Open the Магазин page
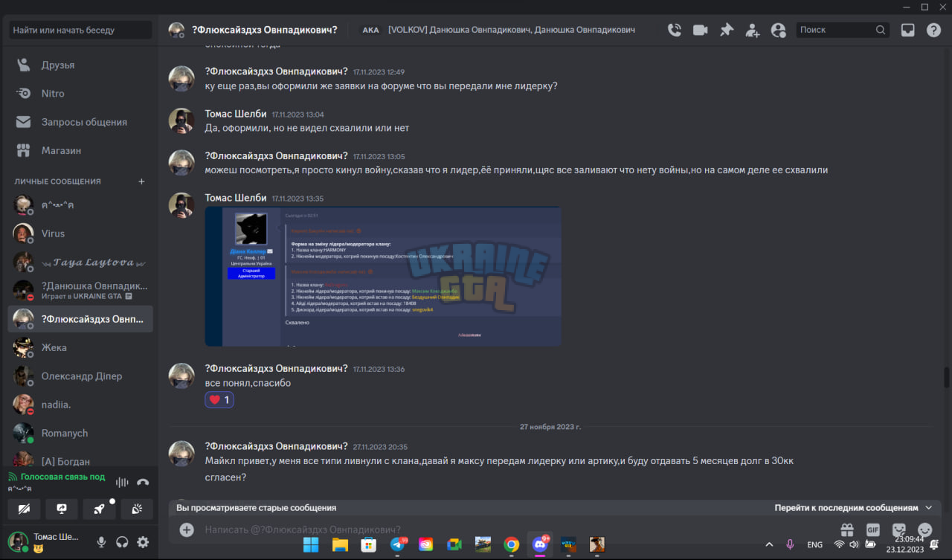 (x=80, y=150)
